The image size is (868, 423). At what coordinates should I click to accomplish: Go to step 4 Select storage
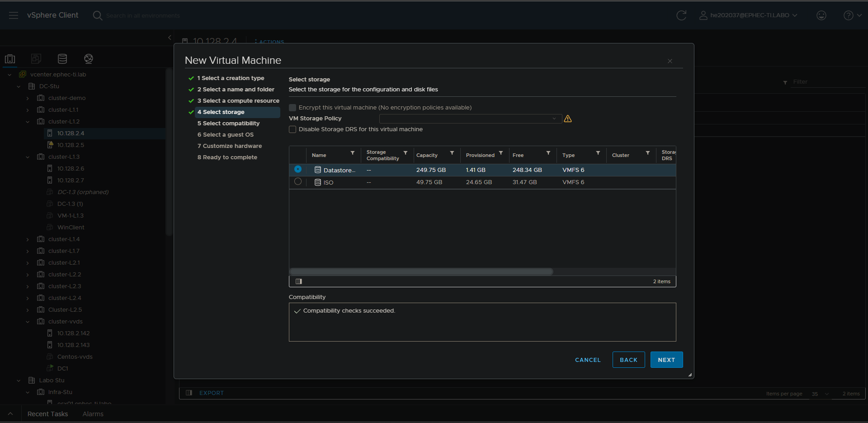pos(237,112)
